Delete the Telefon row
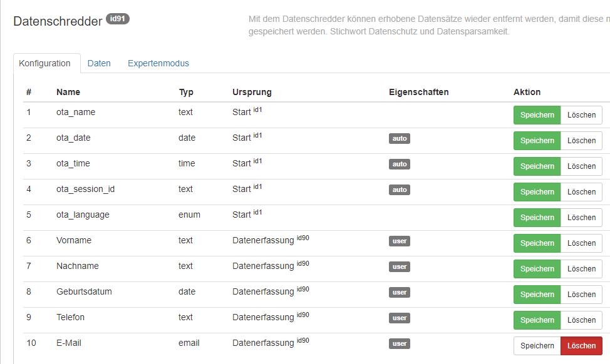The width and height of the screenshot is (610, 364). (x=581, y=320)
